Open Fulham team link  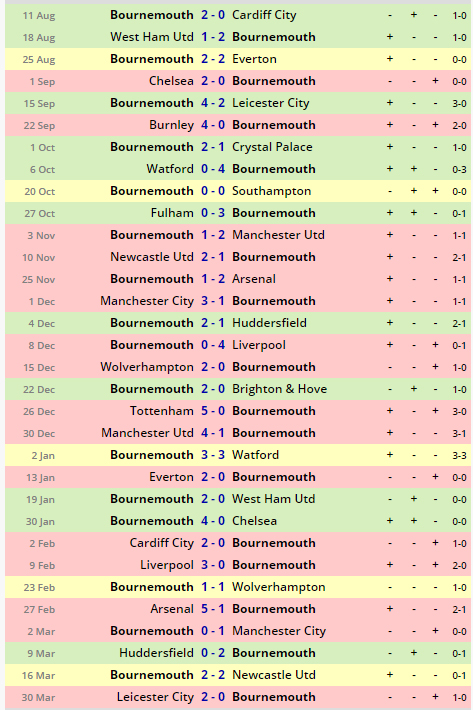172,213
